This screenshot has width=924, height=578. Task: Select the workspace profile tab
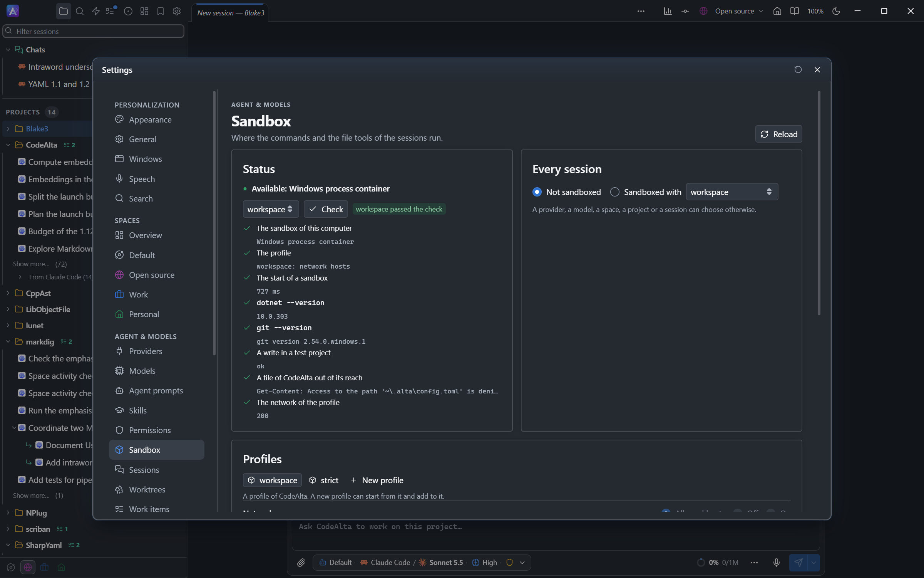pyautogui.click(x=272, y=480)
